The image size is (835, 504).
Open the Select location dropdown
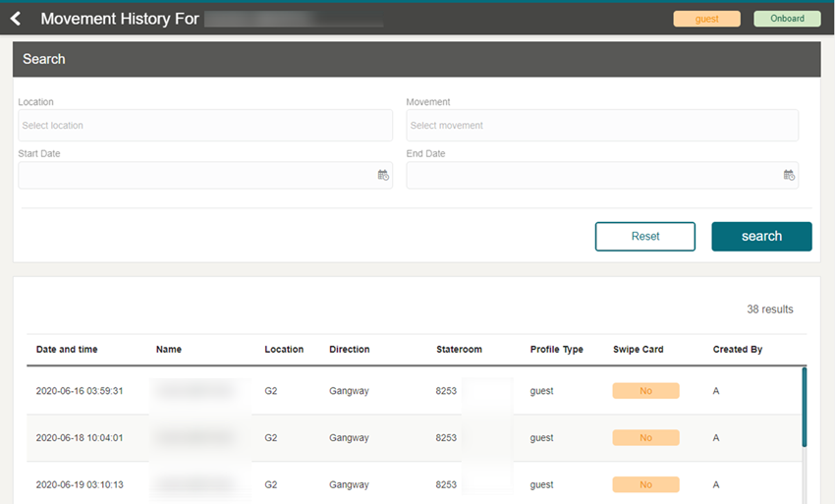pos(205,125)
